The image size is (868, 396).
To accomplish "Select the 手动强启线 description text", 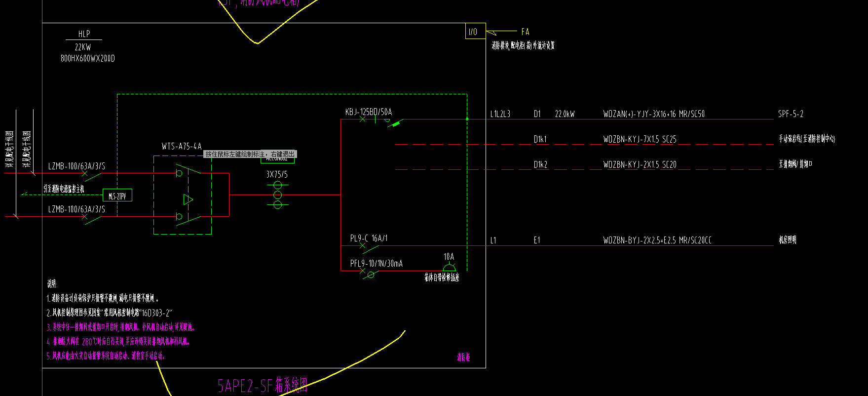I will pos(807,139).
